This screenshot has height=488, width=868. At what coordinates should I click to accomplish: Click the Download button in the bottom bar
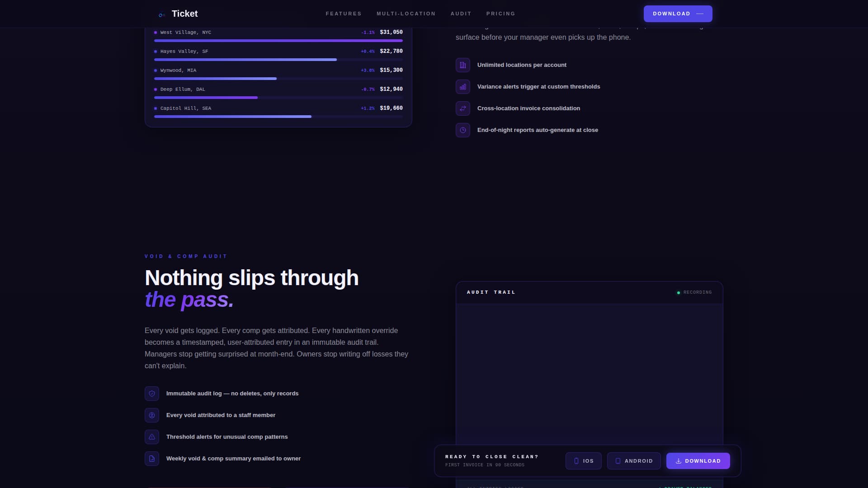698,461
